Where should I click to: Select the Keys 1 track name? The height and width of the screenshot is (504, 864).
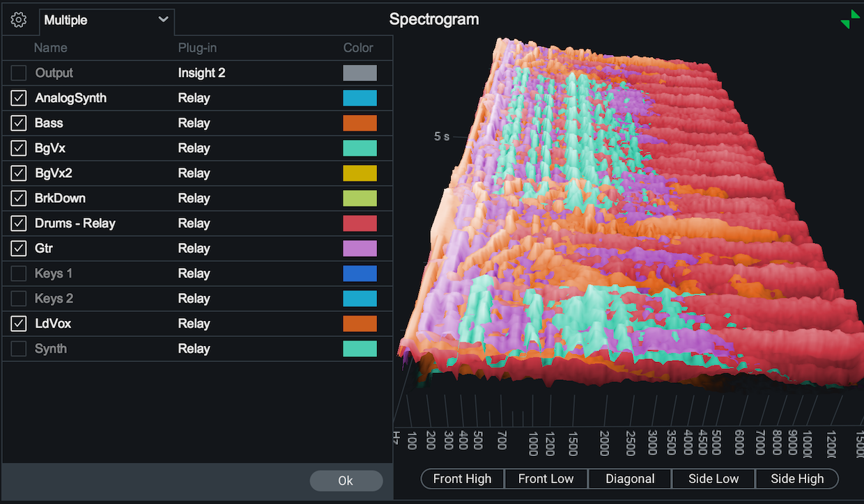coord(54,274)
